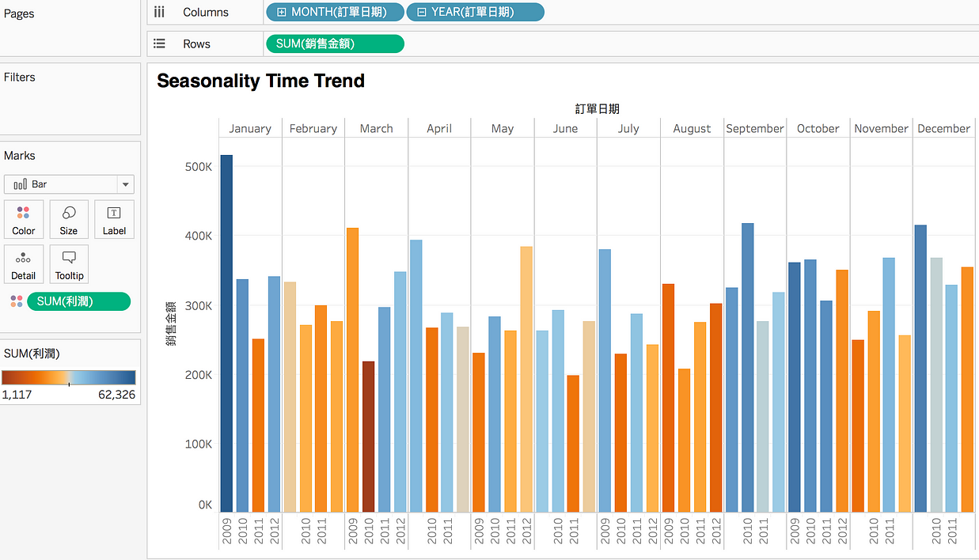Click the tallest January 2009 bar
The image size is (979, 560).
pyautogui.click(x=226, y=333)
